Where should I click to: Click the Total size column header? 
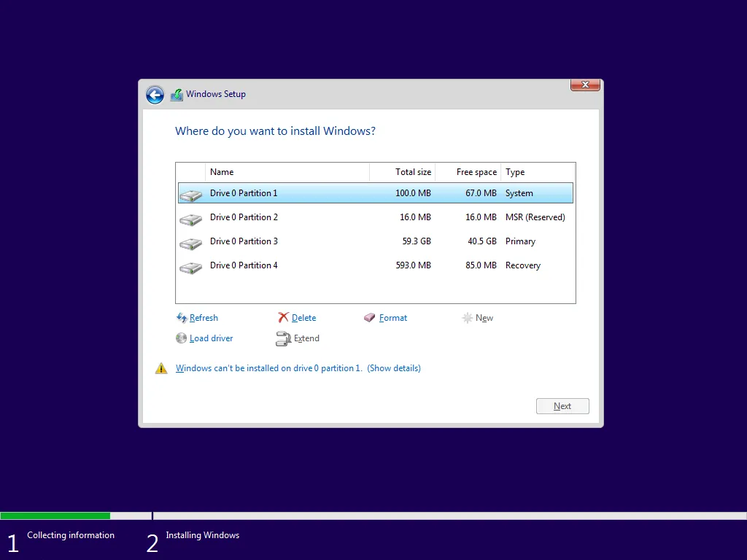tap(413, 172)
